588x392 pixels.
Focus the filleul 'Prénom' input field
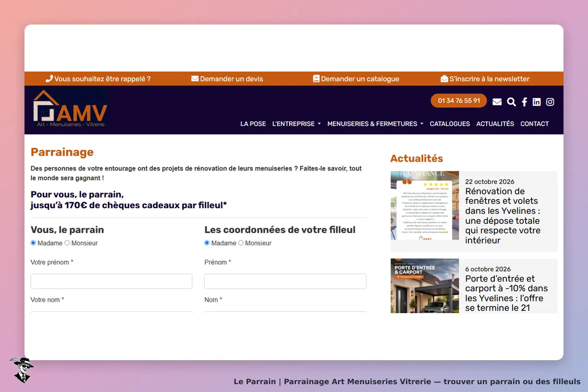click(285, 281)
